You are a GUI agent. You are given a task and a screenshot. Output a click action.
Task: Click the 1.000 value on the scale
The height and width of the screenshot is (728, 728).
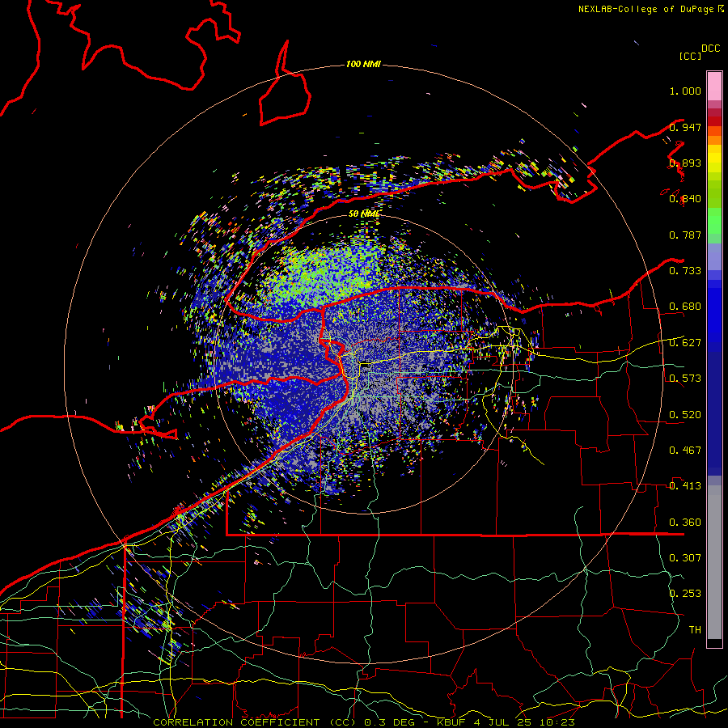click(x=685, y=91)
